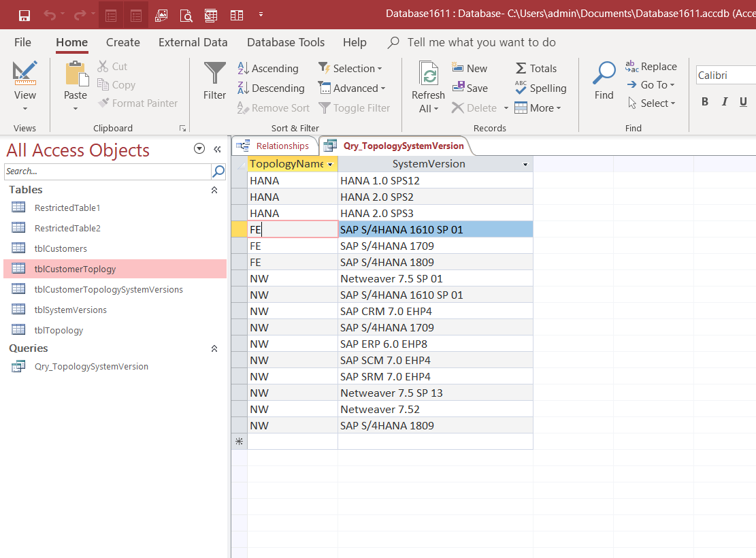Sort records Ascending
This screenshot has width=756, height=558.
(268, 69)
